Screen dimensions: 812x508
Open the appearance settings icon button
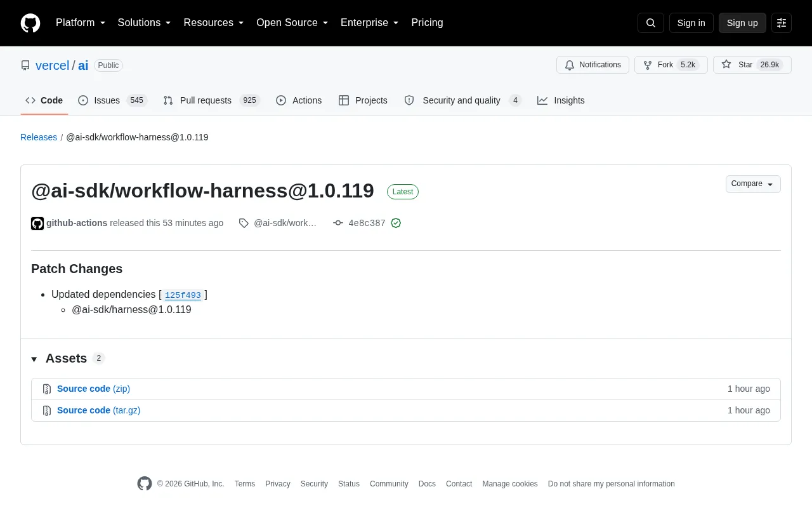(782, 23)
